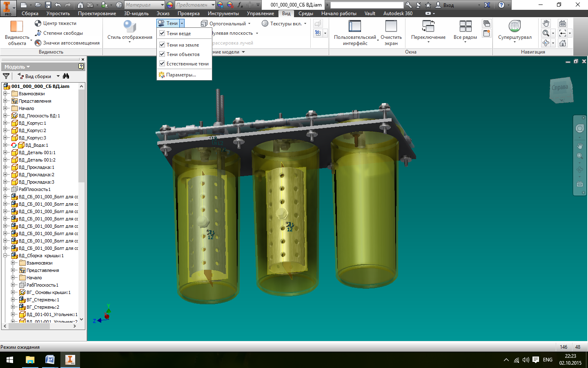Toggle the 'Тени везде' checkbox

tap(162, 33)
